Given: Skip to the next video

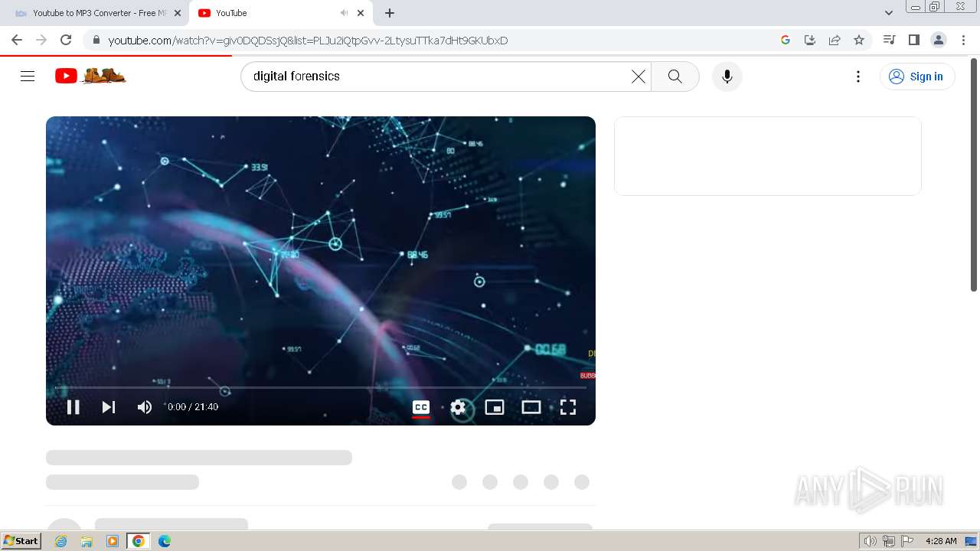Looking at the screenshot, I should (109, 407).
